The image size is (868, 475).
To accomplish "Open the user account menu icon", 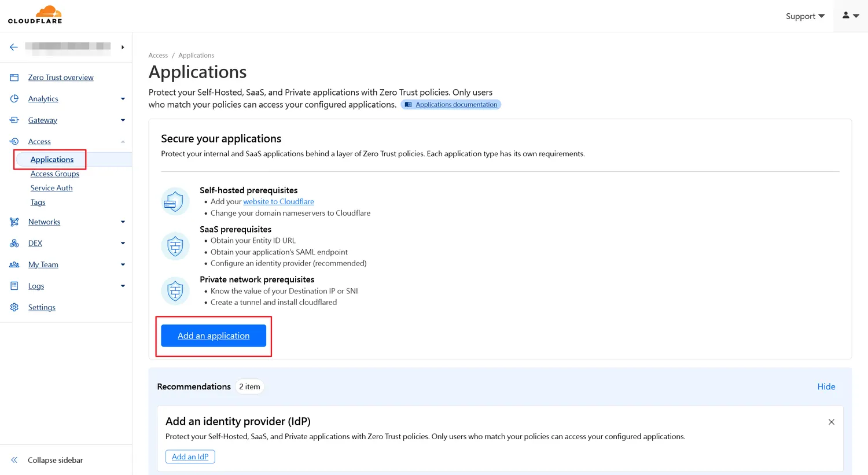I will click(850, 16).
